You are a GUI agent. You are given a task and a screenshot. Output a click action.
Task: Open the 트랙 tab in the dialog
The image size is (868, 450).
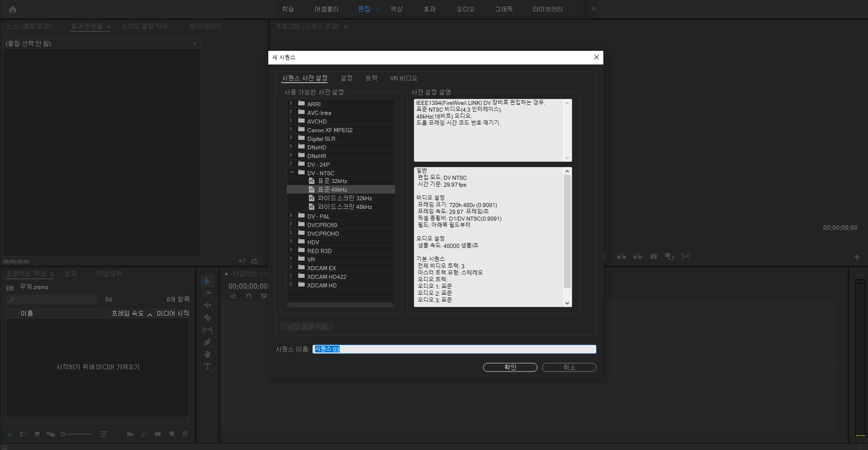point(371,78)
